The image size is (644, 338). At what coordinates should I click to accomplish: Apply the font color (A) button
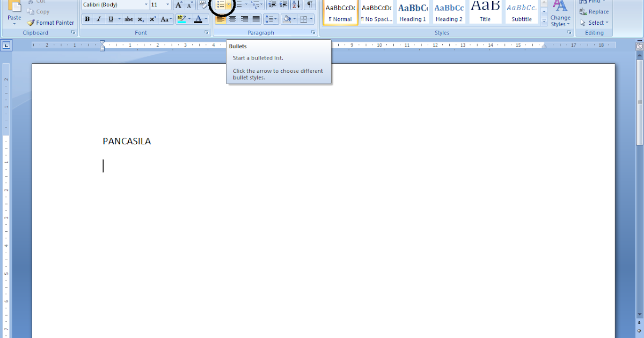pyautogui.click(x=198, y=19)
